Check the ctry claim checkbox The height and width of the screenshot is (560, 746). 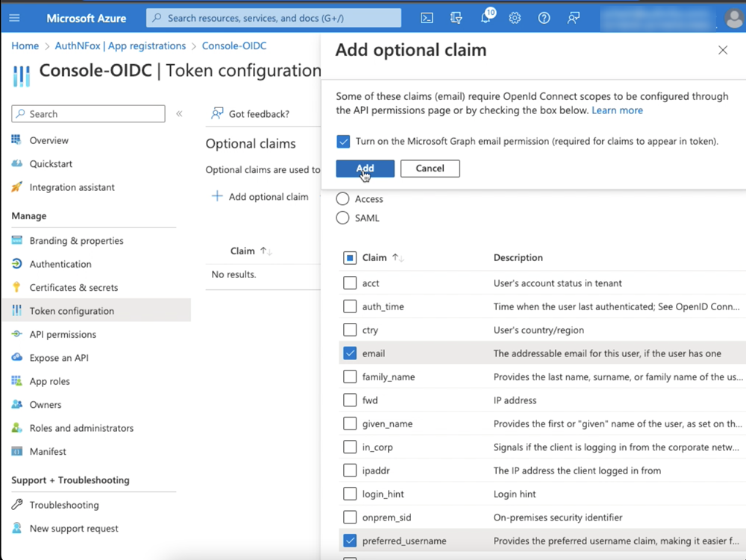[350, 330]
